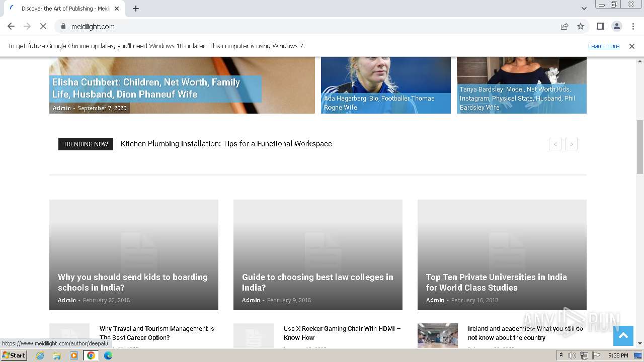Image resolution: width=644 pixels, height=362 pixels.
Task: Show previous trending article
Action: pos(555,144)
